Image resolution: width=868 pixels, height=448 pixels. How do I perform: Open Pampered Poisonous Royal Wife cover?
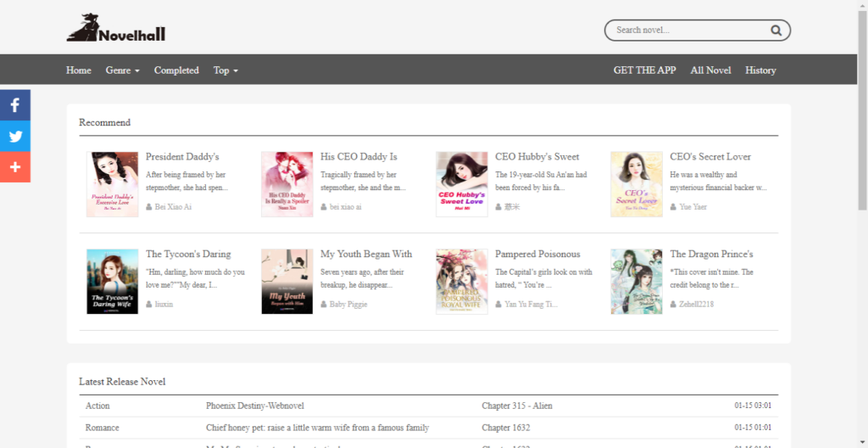pyautogui.click(x=462, y=282)
